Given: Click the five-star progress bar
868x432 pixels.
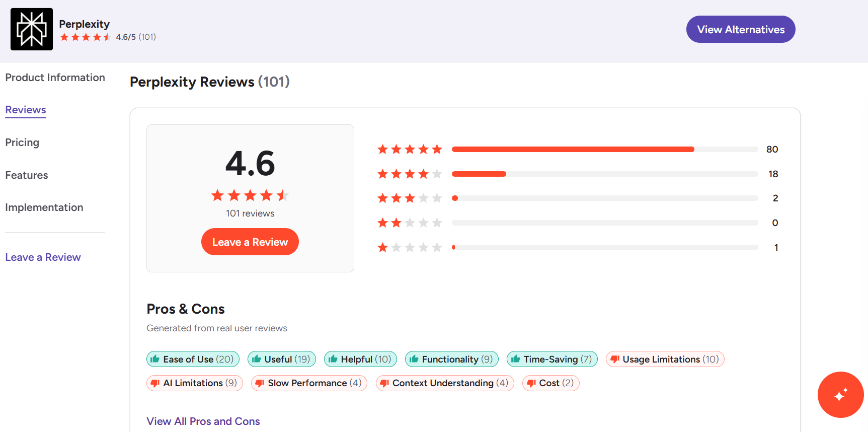Looking at the screenshot, I should point(605,149).
